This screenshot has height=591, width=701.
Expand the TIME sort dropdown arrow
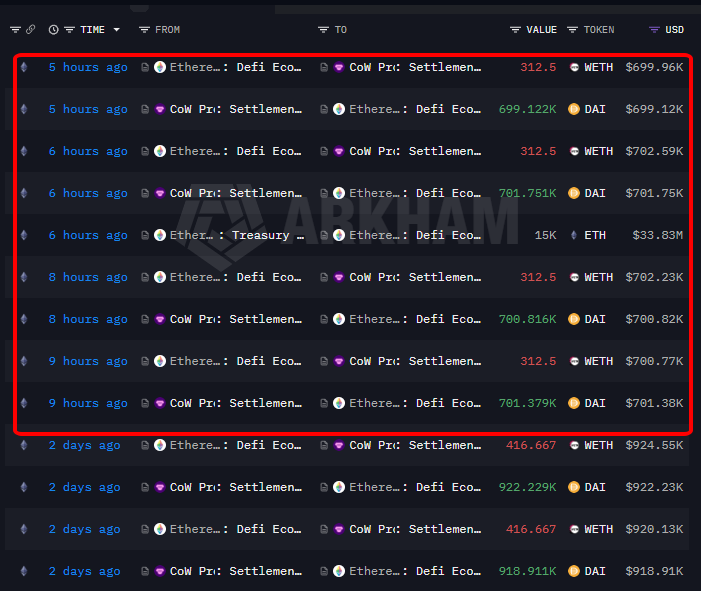[x=117, y=30]
